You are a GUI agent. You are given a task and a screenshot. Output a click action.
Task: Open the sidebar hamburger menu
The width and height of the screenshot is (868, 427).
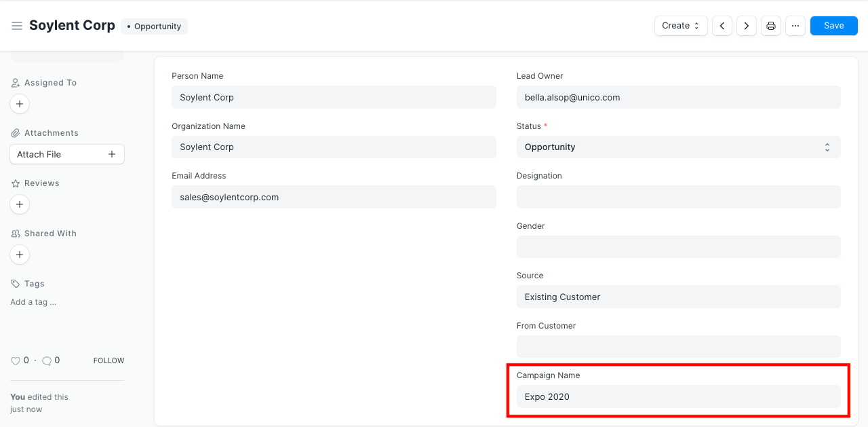[17, 26]
